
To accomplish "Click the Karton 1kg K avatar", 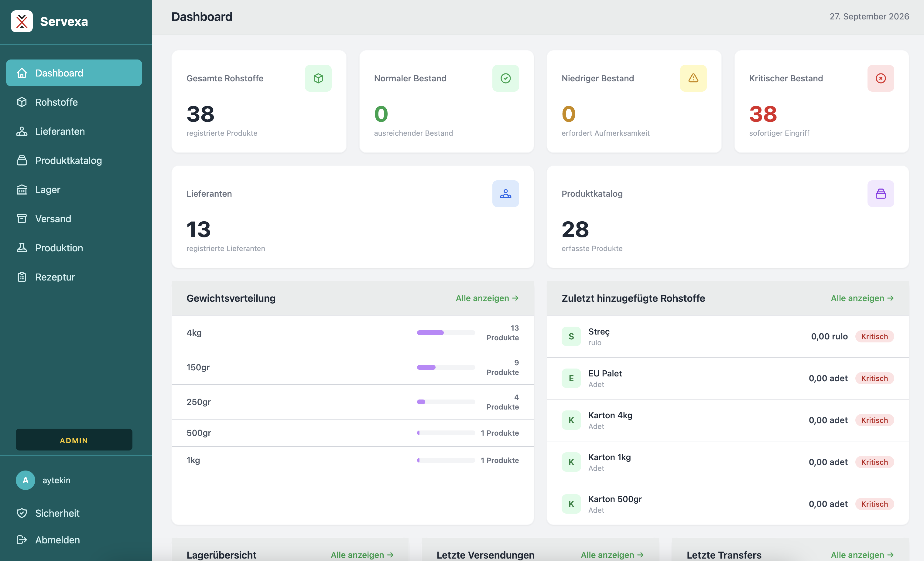I will pyautogui.click(x=571, y=462).
